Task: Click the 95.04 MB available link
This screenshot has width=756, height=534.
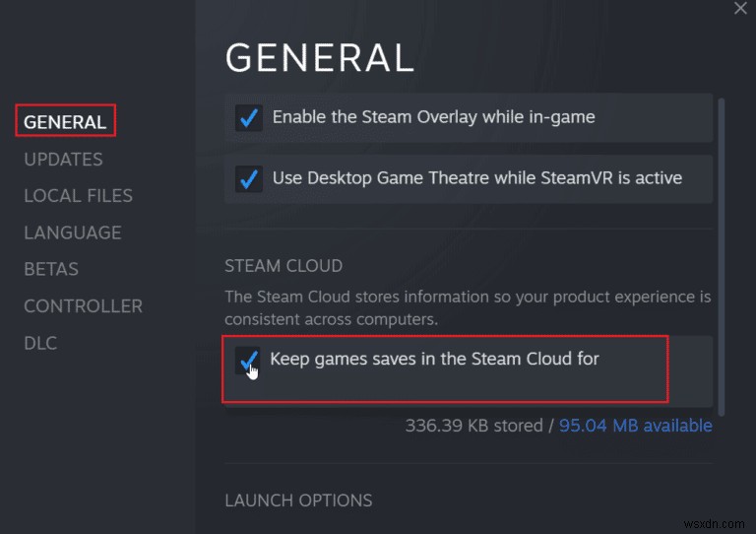Action: click(x=635, y=426)
